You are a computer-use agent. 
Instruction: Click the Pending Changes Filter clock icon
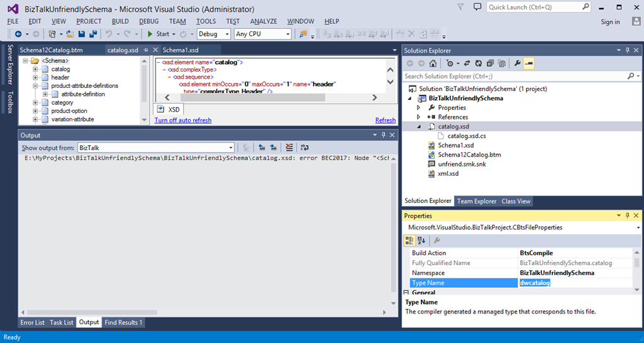[x=450, y=63]
